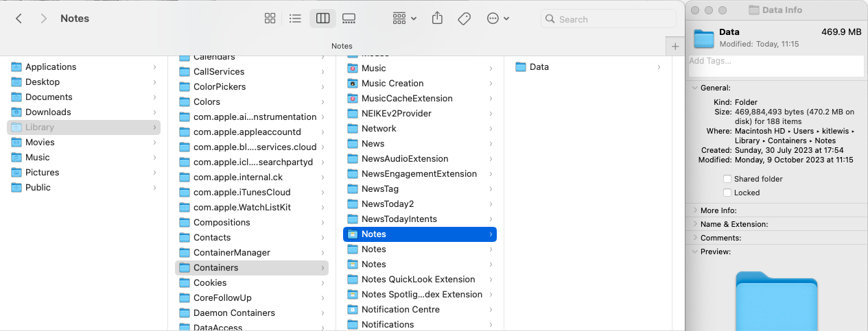868x331 pixels.
Task: Click the Edit Tags toolbar icon
Action: point(464,19)
